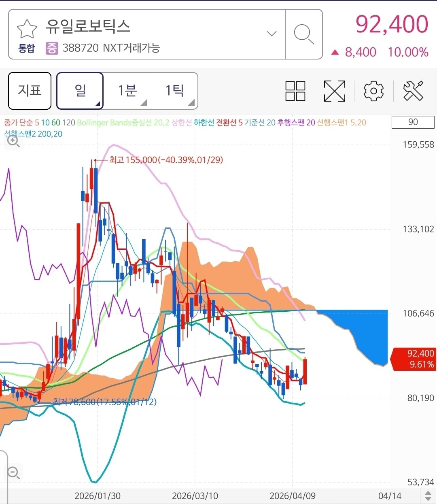Select the 1틱 one-tick chart tab
The image size is (437, 504).
point(174,91)
